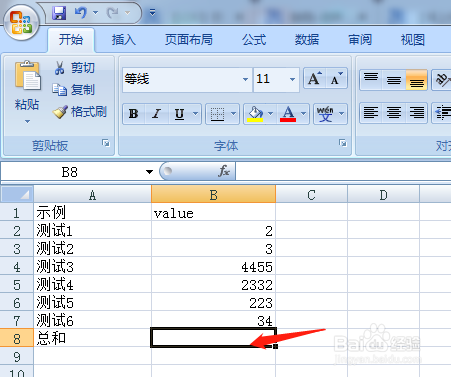Image resolution: width=451 pixels, height=377 pixels.
Task: Open the 剪贴板 dialog launcher
Action: click(106, 143)
